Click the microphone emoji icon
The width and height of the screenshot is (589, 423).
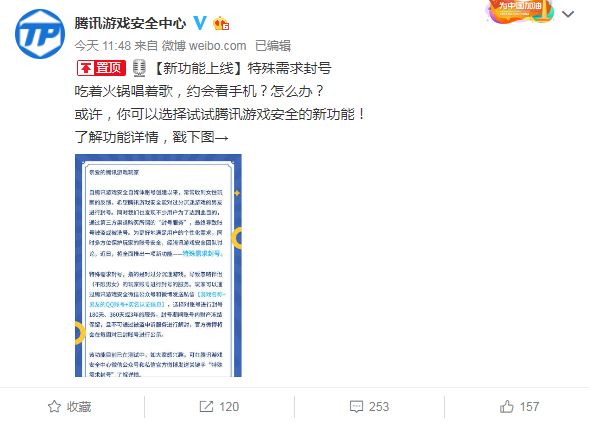point(139,68)
